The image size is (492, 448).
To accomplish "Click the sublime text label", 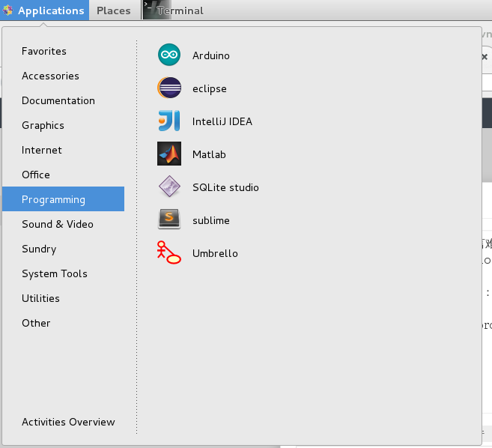I will [x=211, y=220].
